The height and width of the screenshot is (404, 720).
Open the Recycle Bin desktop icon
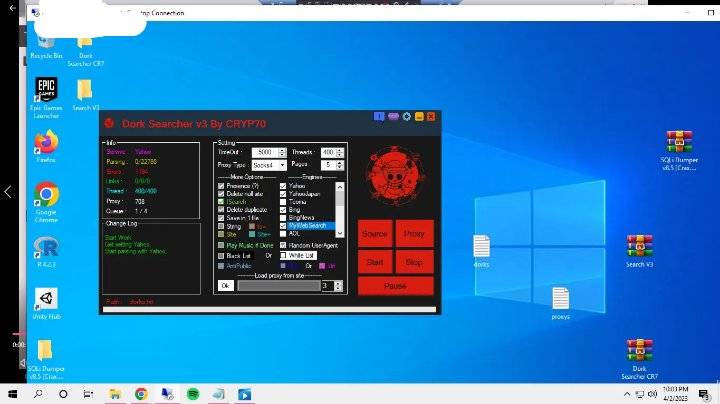click(x=46, y=47)
